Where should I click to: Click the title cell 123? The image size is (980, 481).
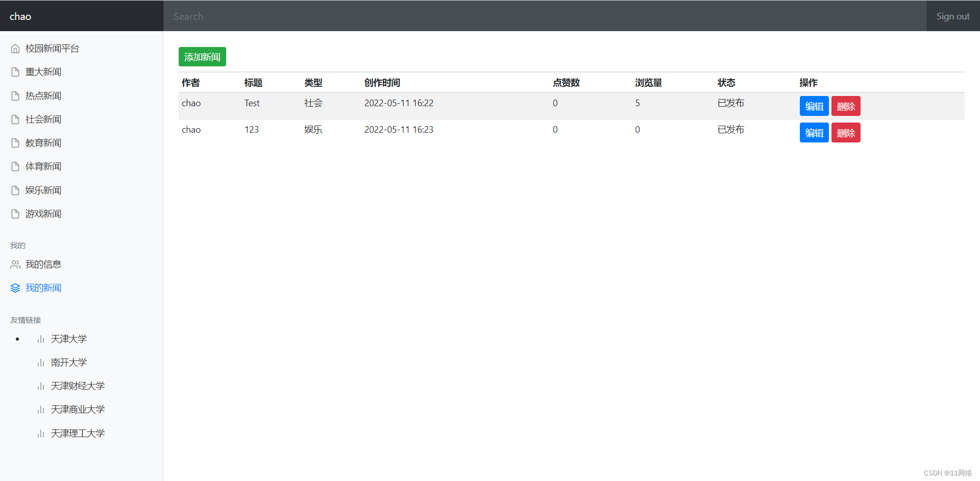point(252,130)
